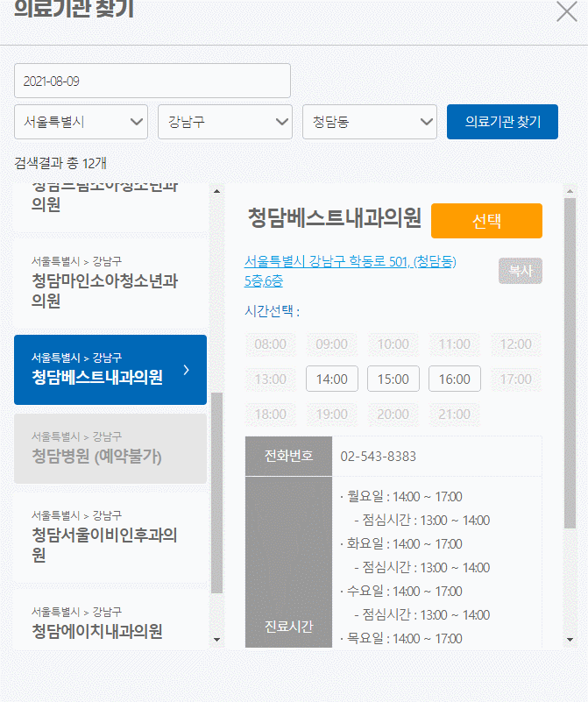Screen dimensions: 588x702
Task: Click the disabled 20:00 time slot
Action: 393,414
